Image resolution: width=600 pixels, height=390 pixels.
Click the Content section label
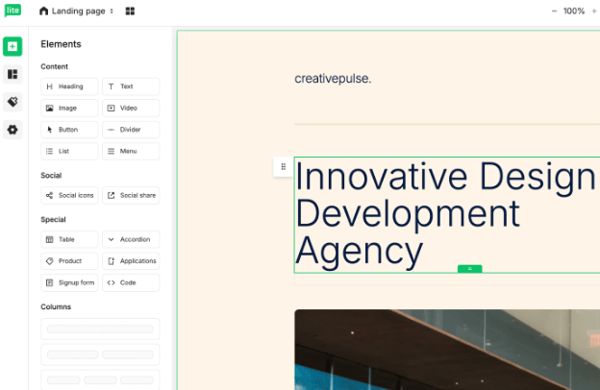54,67
